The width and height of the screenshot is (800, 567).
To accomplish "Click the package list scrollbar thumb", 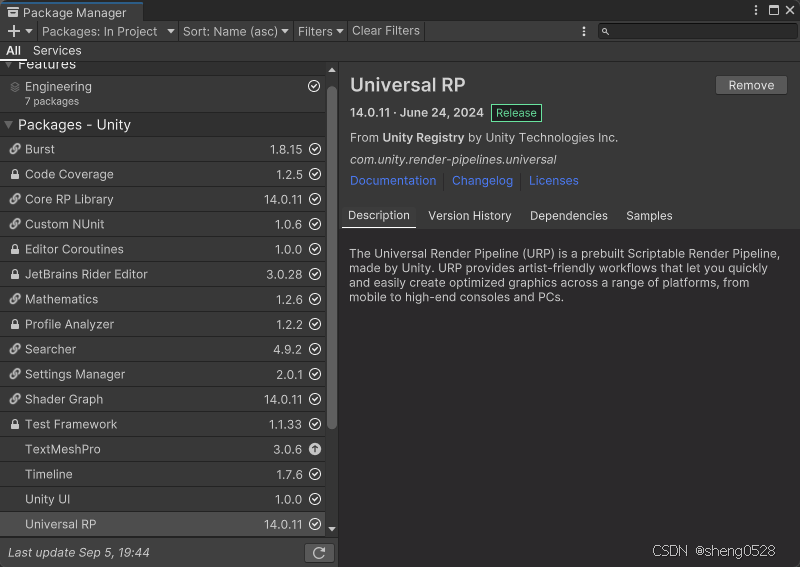I will [x=332, y=258].
